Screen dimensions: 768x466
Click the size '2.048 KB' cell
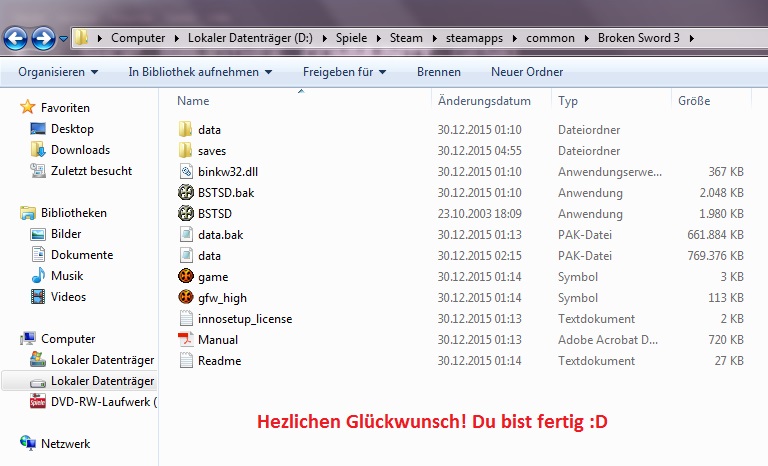coord(721,193)
